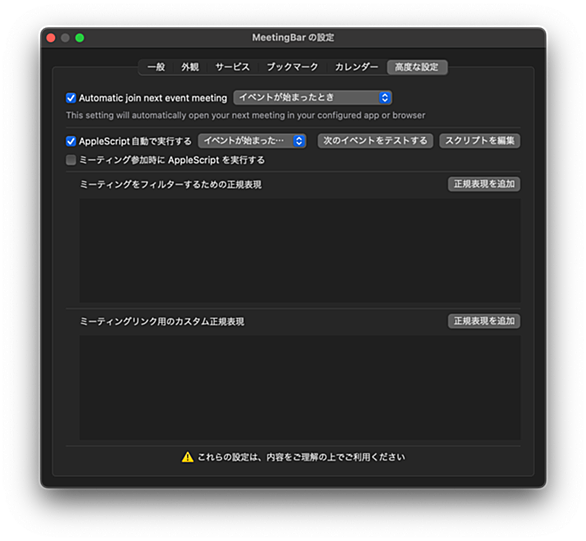Select the ブックマーク tab
Viewport: 586px width, 541px height.
[x=292, y=67]
